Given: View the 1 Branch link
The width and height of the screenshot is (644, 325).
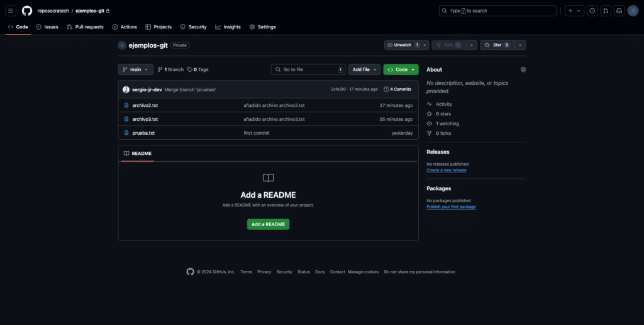Looking at the screenshot, I should [170, 69].
